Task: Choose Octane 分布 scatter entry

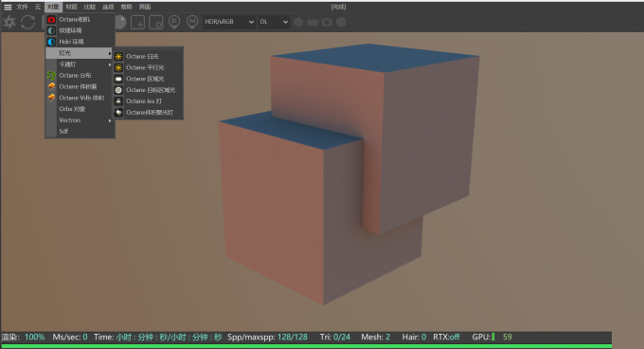Action: pos(80,75)
